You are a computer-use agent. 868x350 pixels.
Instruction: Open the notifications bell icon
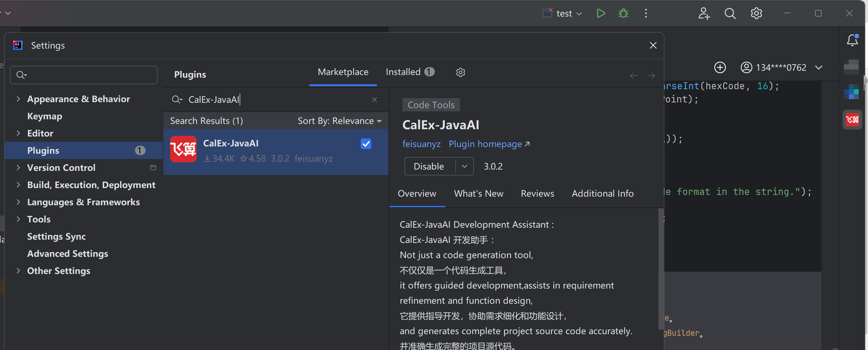coord(852,40)
